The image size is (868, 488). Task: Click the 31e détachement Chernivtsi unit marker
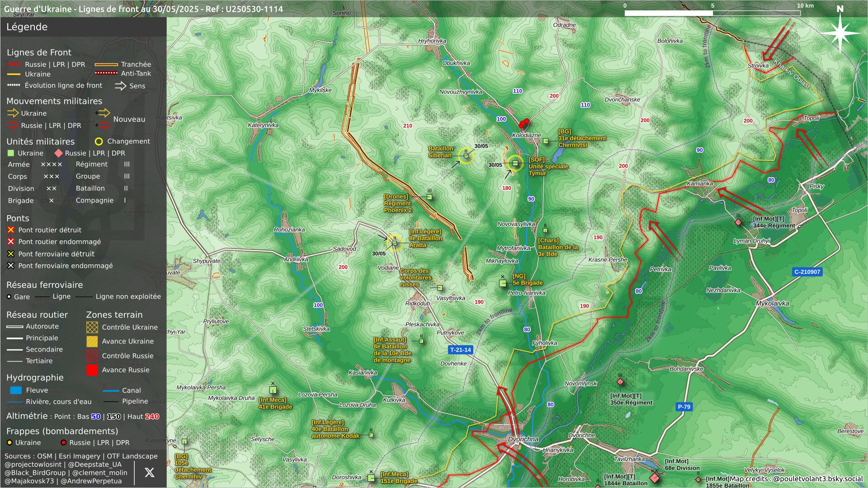(x=546, y=141)
